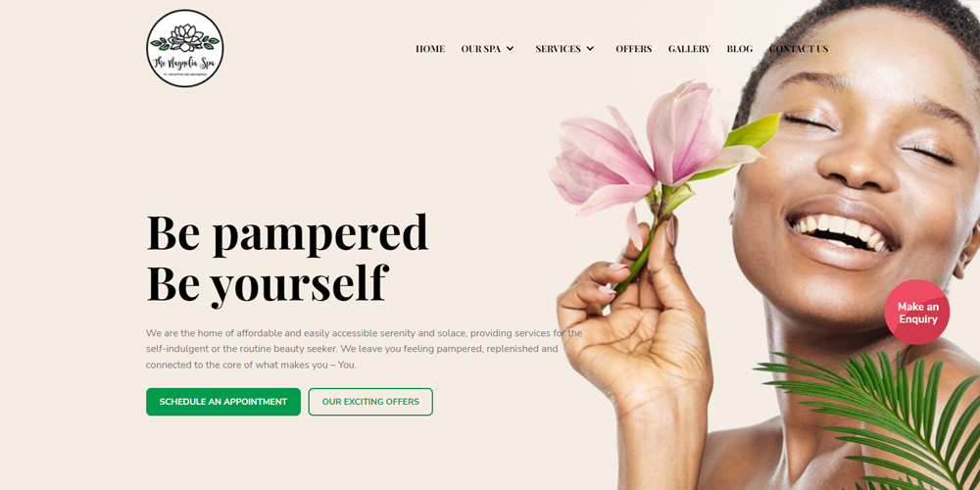
Task: Open the CONTACT US page
Action: [x=799, y=49]
